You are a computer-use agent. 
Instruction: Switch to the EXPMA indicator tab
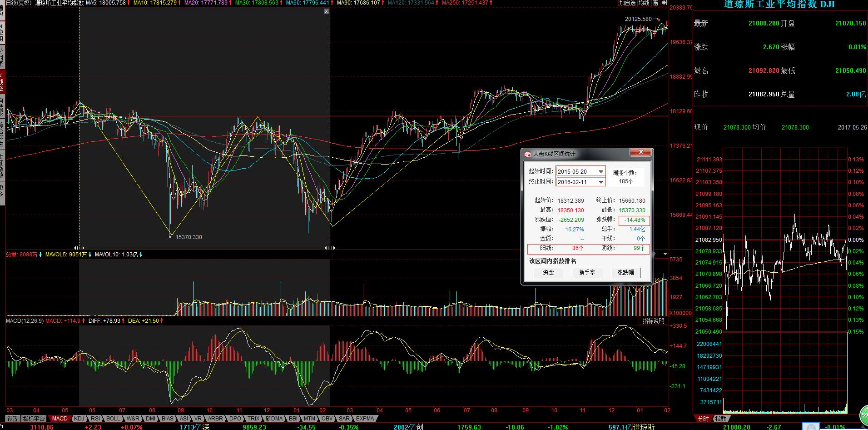point(365,419)
